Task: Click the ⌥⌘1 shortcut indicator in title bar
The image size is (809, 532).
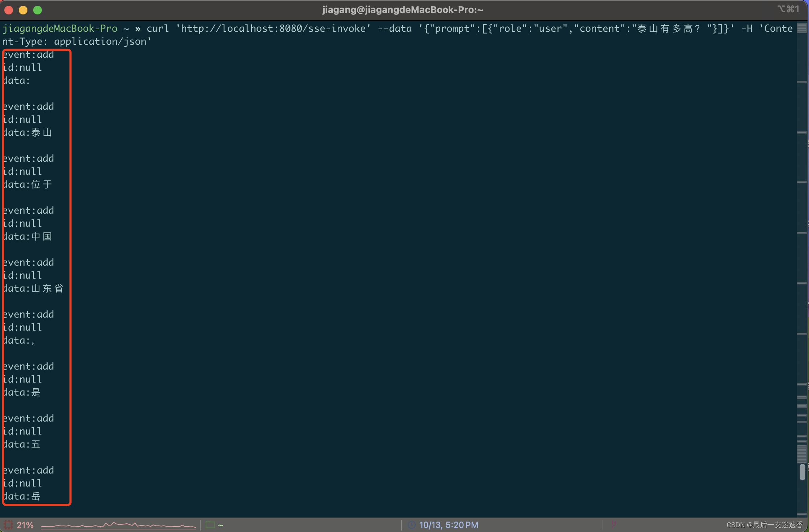Action: [x=788, y=9]
